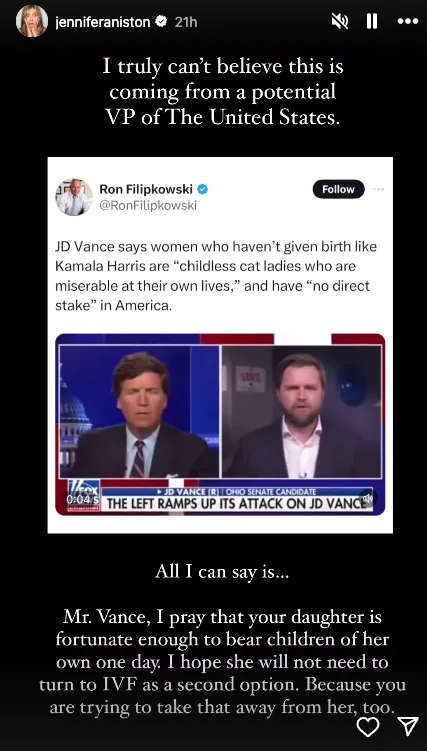Click the 21h story timestamp
The width and height of the screenshot is (427, 751).
coord(186,22)
